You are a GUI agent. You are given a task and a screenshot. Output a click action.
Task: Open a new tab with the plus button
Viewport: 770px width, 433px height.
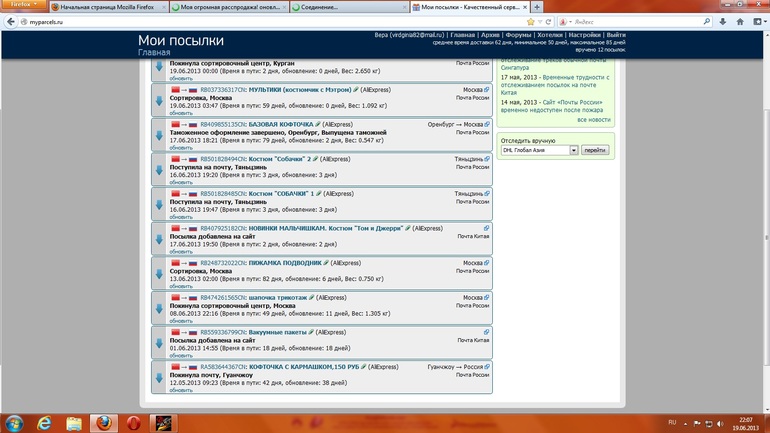pyautogui.click(x=537, y=7)
